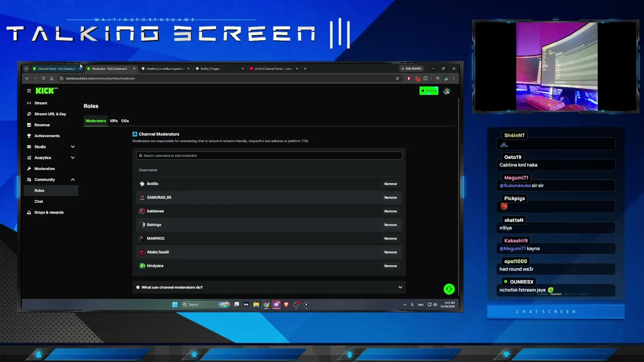Screen dimensions: 644x362
Task: Click BotRix avatar icon
Action: (142, 184)
